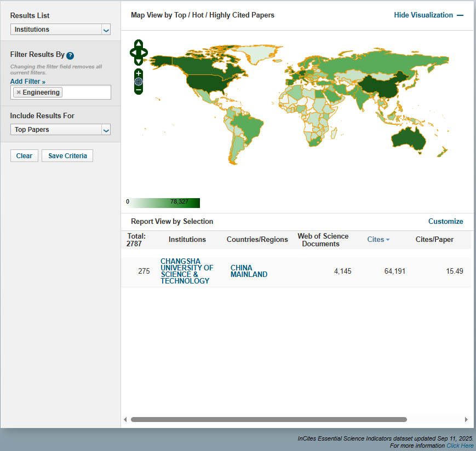Reset map to full world view
The image size is (476, 451).
[139, 82]
